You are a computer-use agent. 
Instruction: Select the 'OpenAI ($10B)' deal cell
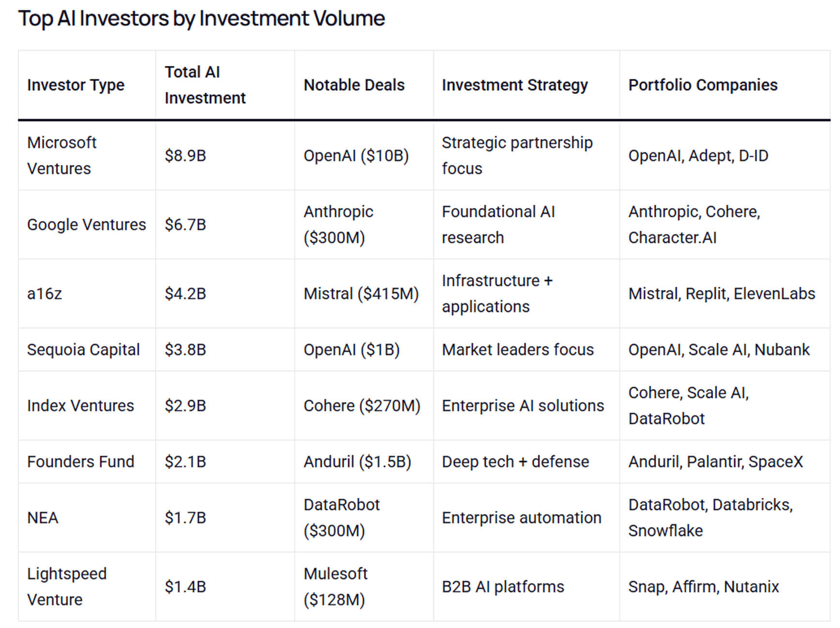coord(356,156)
